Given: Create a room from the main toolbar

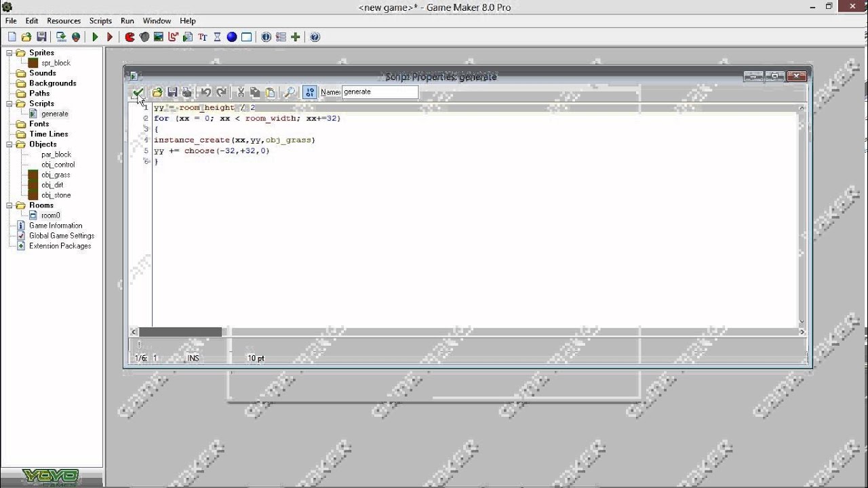Looking at the screenshot, I should point(247,37).
